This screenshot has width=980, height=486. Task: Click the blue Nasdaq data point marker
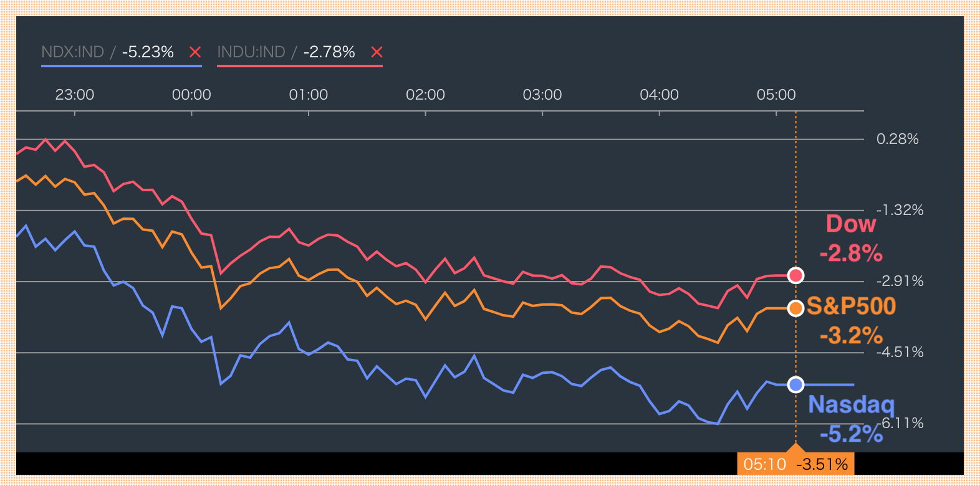click(795, 384)
